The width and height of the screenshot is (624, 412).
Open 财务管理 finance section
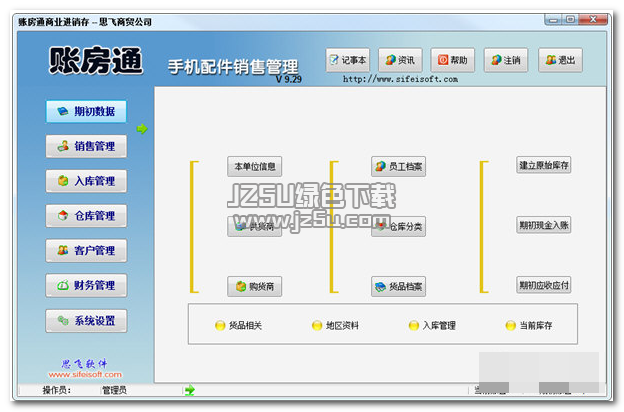tap(86, 285)
